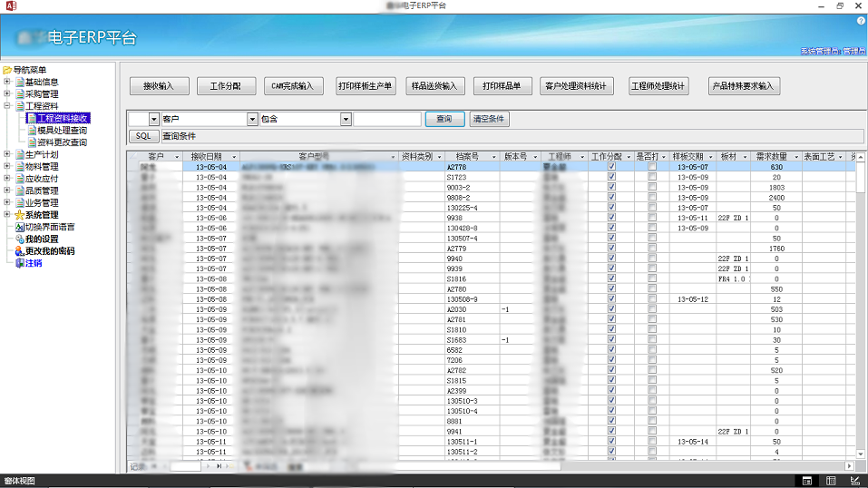Click the 样品送货输入 button
Image resolution: width=868 pixels, height=488 pixels.
coord(435,86)
